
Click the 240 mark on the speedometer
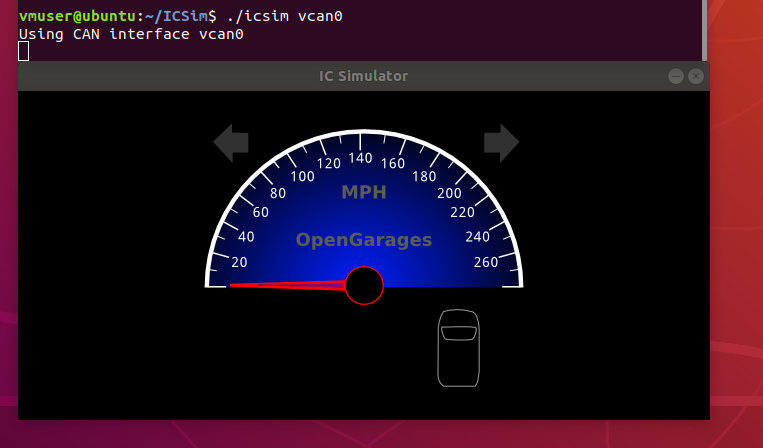coord(477,237)
